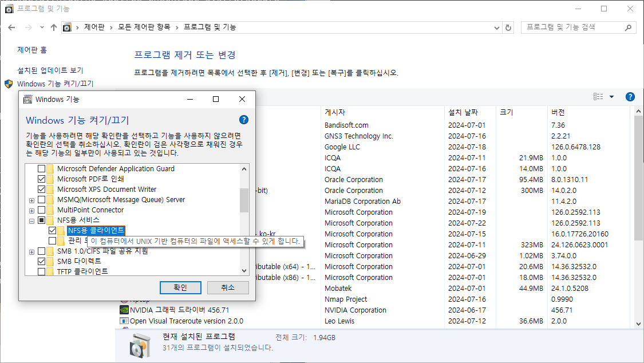
Task: Open the 제어판 breadcrumb
Action: click(94, 27)
